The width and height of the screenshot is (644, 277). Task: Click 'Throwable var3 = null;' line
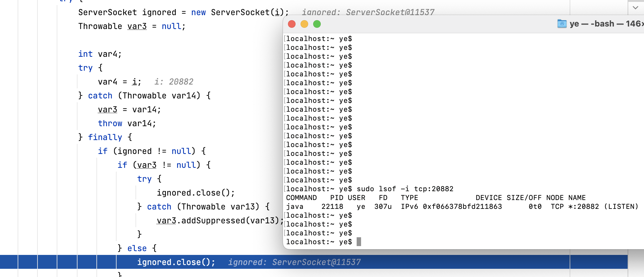pos(132,26)
